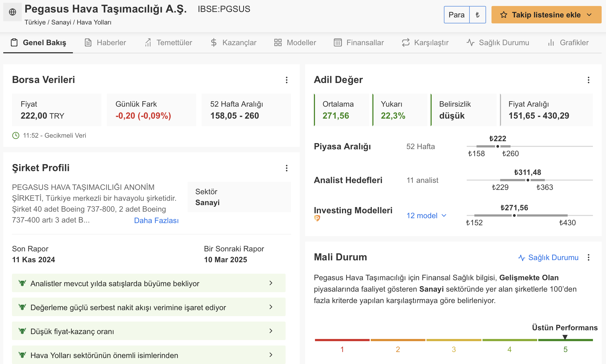
Task: Click the bull icon on Hava Yolları sektörünün row
Action: [x=22, y=355]
